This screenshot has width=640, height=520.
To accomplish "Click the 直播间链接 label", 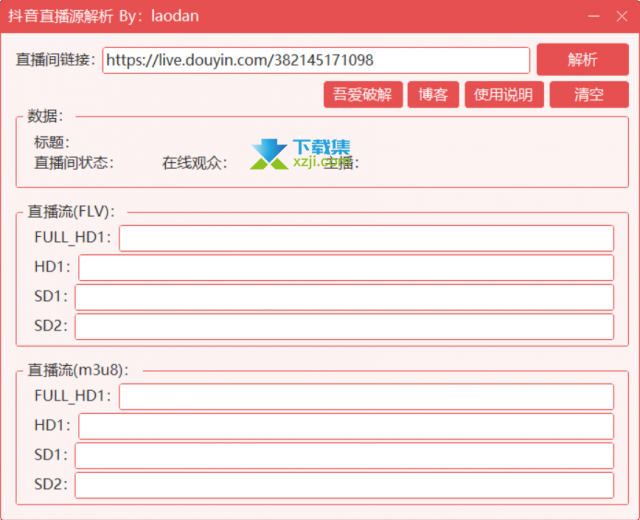I will [56, 60].
